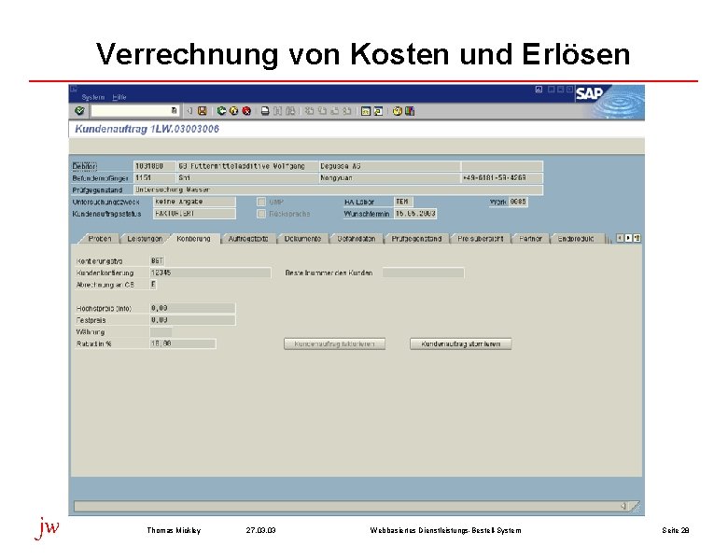
Task: Click the Kontierungstyp field
Action: coord(158,261)
